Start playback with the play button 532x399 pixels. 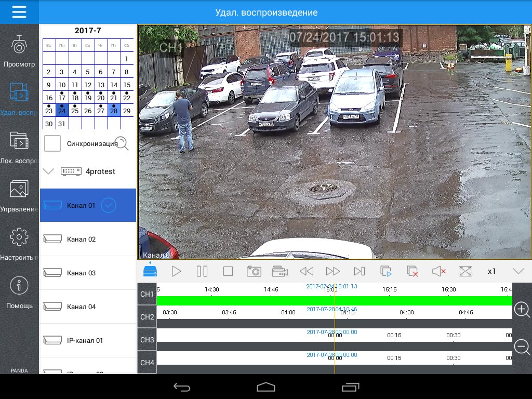pyautogui.click(x=176, y=271)
